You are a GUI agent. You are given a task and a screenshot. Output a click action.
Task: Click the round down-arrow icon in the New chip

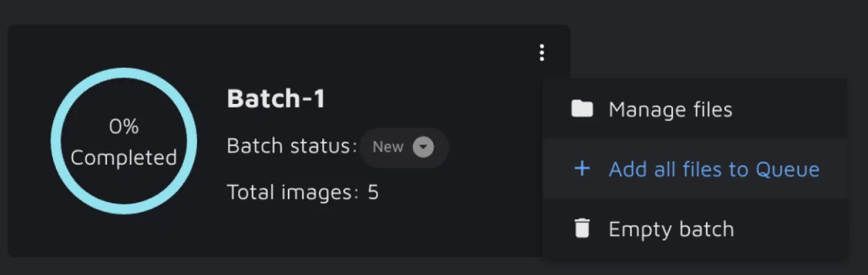coord(423,147)
